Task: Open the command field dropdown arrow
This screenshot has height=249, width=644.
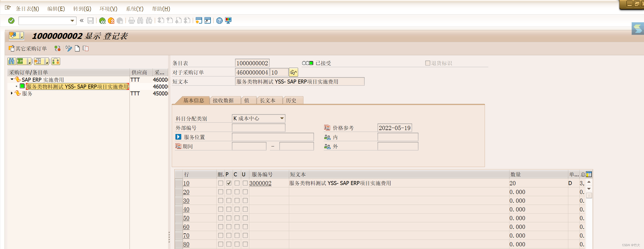Action: pos(72,21)
